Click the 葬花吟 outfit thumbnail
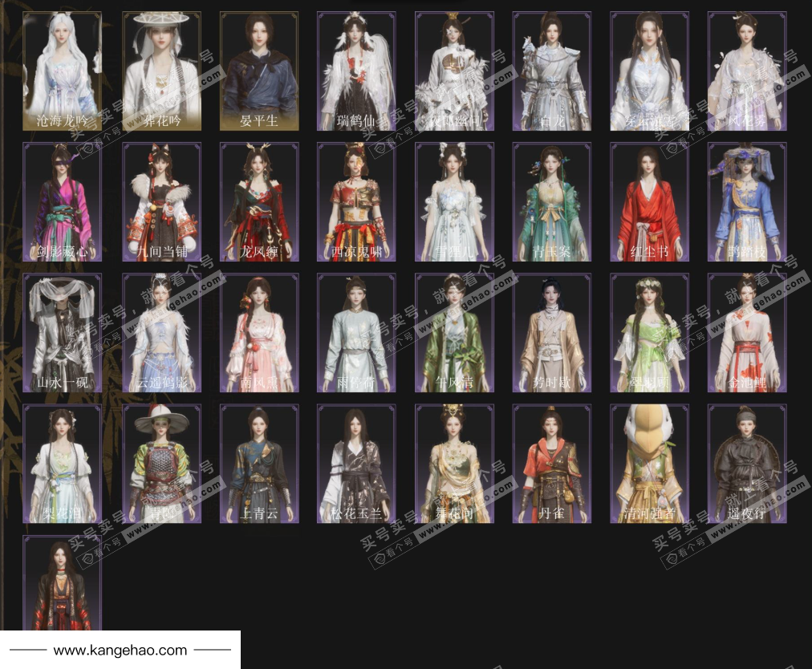The image size is (812, 669). click(x=161, y=71)
